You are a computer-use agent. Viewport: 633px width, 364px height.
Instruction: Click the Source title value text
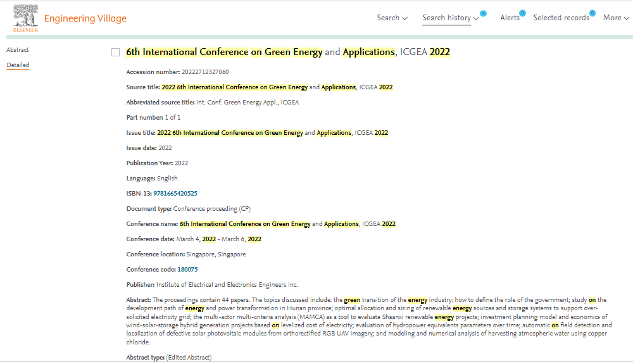[277, 87]
